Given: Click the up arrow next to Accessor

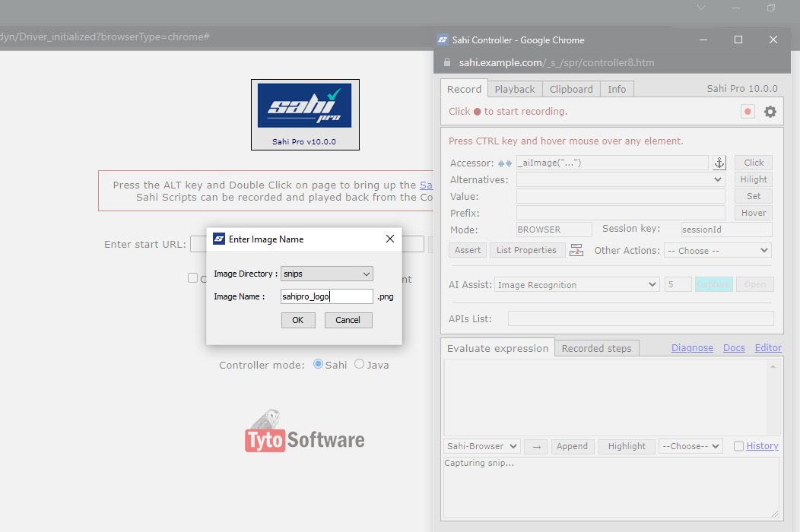Looking at the screenshot, I should click(x=502, y=163).
